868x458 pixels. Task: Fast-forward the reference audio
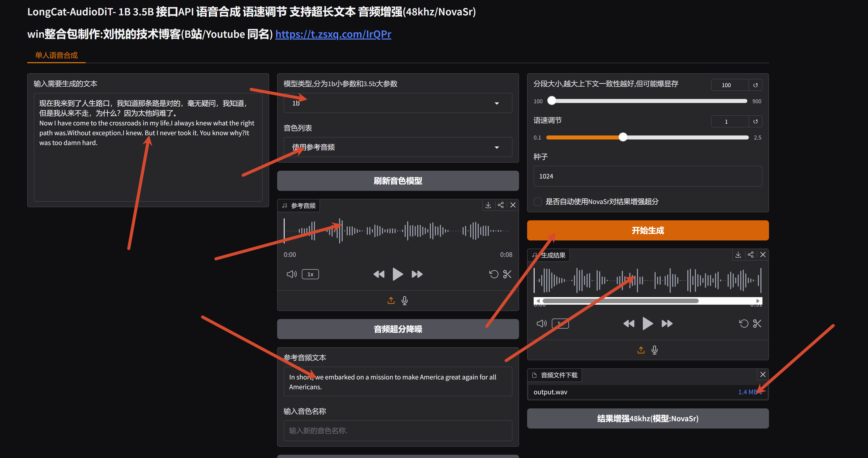pos(417,274)
